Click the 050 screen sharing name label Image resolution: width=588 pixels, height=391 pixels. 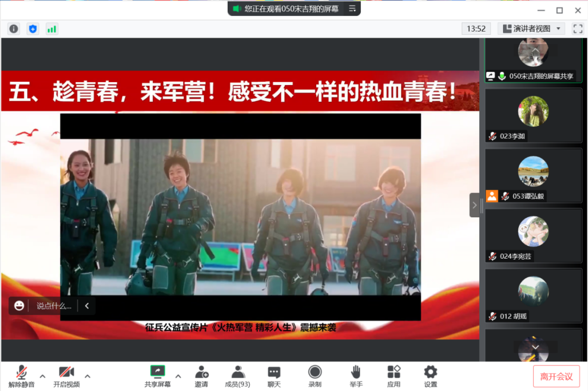pos(541,76)
